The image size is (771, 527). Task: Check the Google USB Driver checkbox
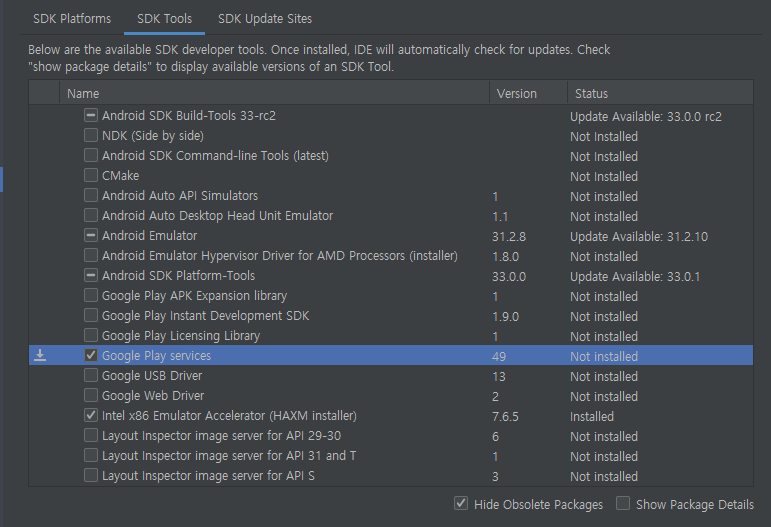pyautogui.click(x=90, y=376)
